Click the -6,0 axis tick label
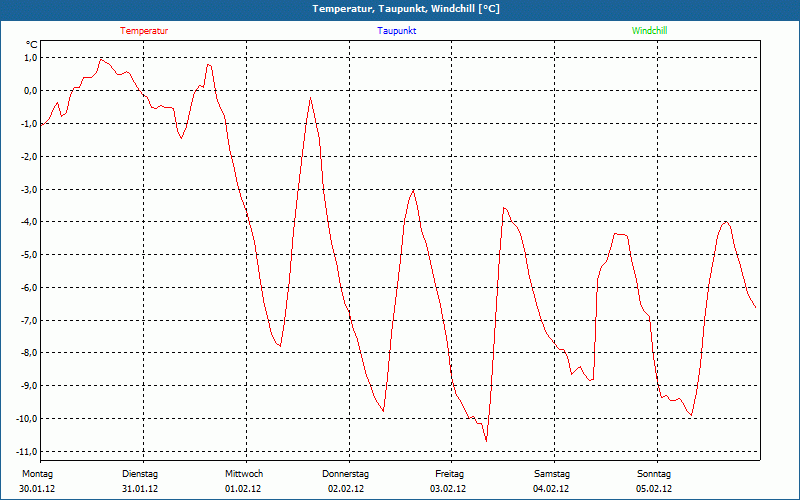This screenshot has width=800, height=500. 29,288
